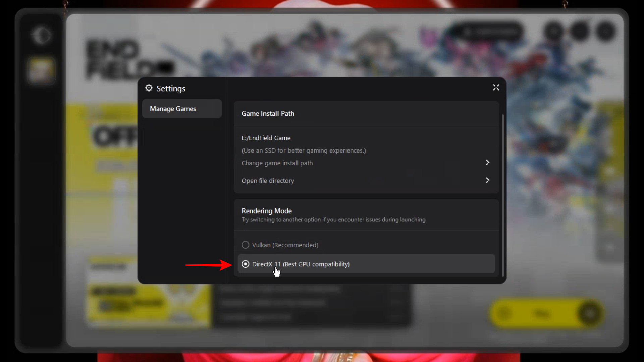Close the Settings dialog with the X icon
The image size is (644, 362).
(496, 88)
